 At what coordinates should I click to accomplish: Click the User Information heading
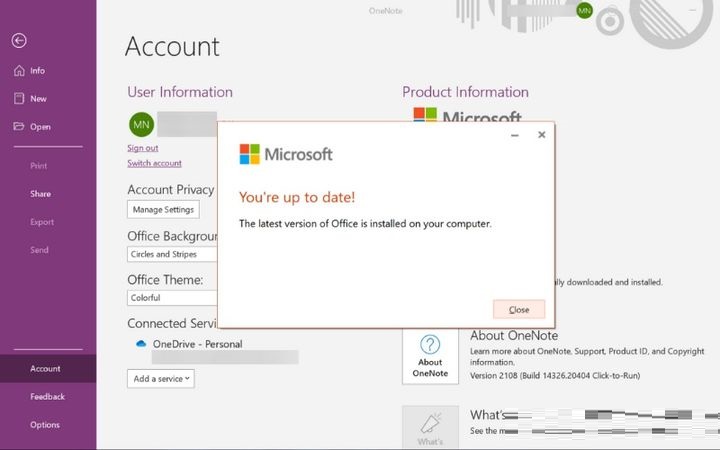180,92
